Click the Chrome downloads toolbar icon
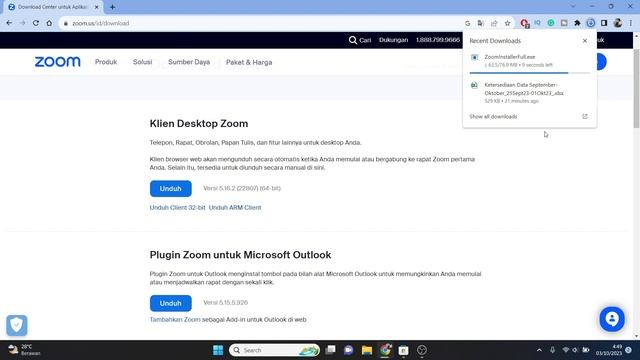 coord(590,23)
